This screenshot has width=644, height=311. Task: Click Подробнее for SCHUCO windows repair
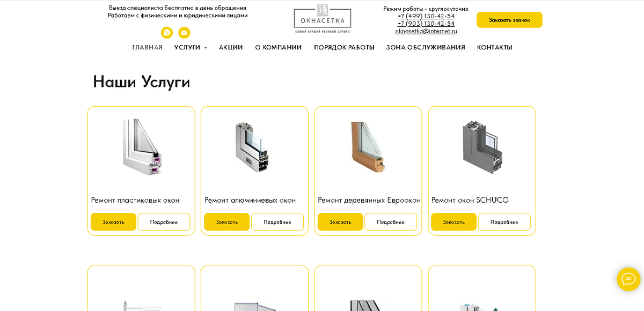tap(504, 222)
